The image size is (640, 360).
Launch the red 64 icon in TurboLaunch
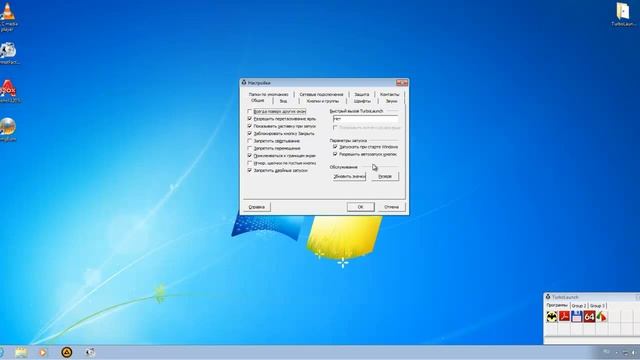point(589,316)
